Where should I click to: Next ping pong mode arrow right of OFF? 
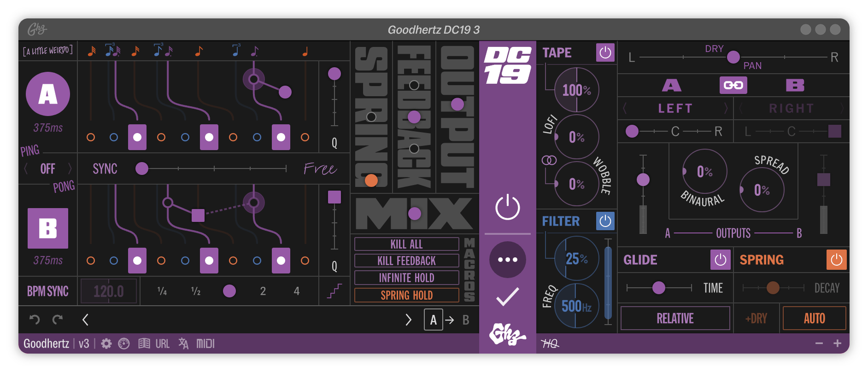pos(70,169)
